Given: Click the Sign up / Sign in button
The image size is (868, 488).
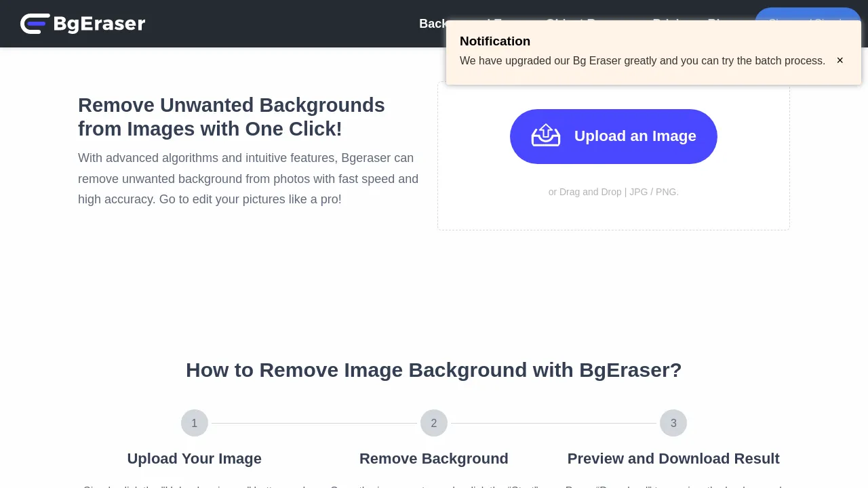Looking at the screenshot, I should point(808,24).
